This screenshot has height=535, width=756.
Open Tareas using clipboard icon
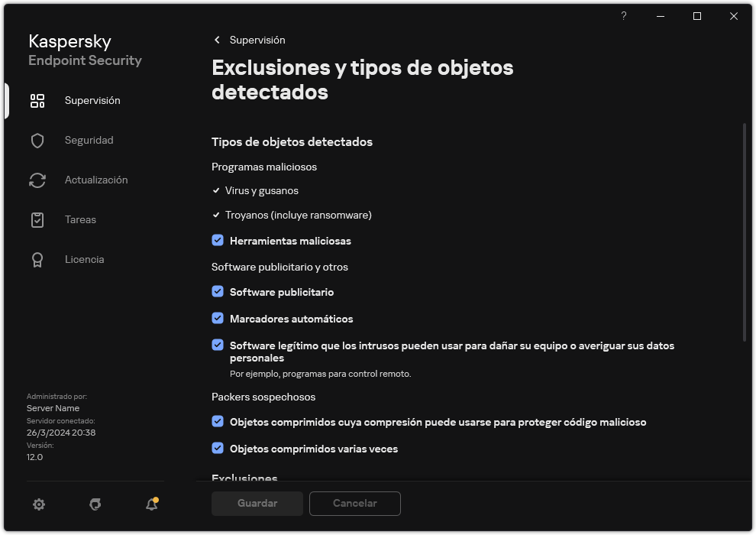(x=37, y=219)
